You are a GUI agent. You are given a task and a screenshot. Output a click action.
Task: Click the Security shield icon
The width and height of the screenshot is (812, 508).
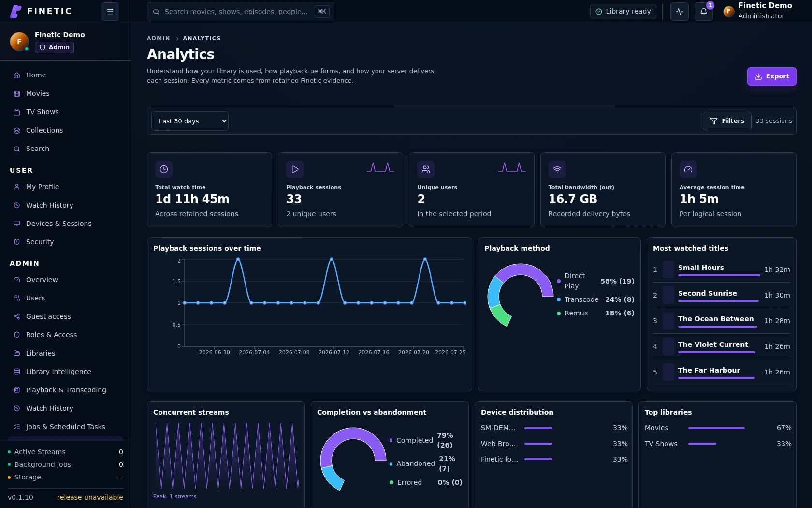[17, 242]
